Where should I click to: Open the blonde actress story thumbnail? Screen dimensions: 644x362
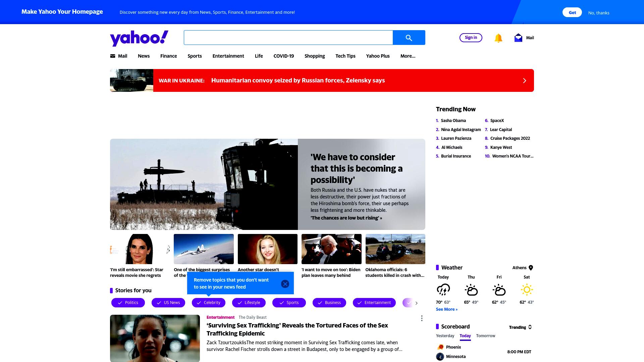268,249
